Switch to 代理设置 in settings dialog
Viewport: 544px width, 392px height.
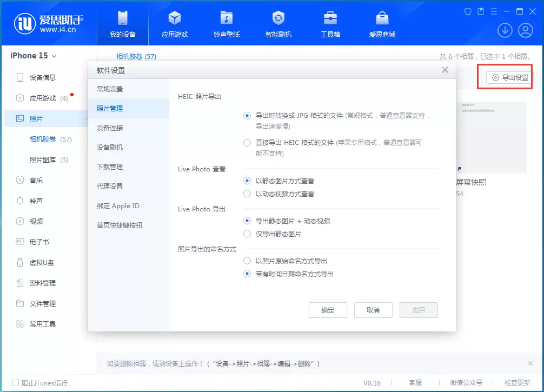[x=129, y=187]
